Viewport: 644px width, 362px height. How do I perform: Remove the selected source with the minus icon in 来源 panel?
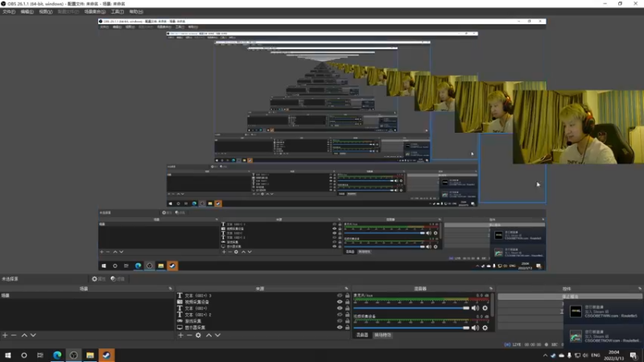tap(189, 335)
